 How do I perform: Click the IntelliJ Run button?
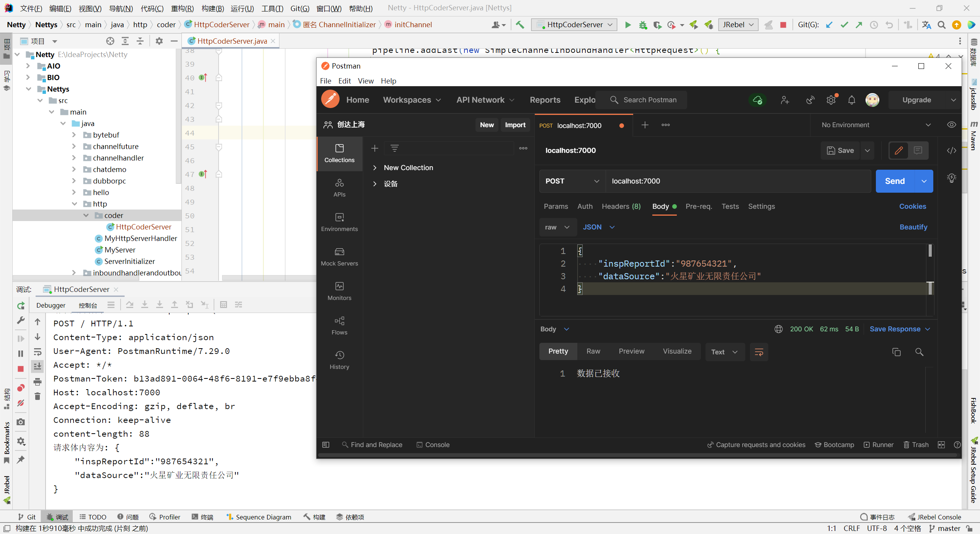tap(628, 25)
